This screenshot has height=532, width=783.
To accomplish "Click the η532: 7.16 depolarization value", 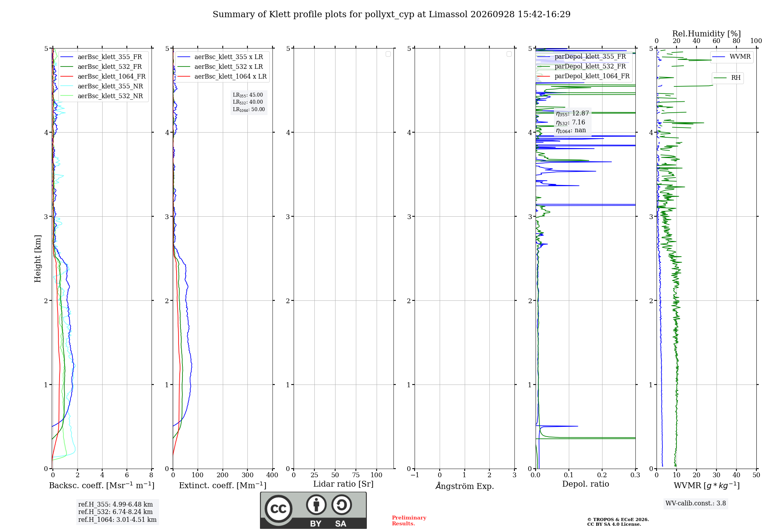I will click(x=570, y=122).
